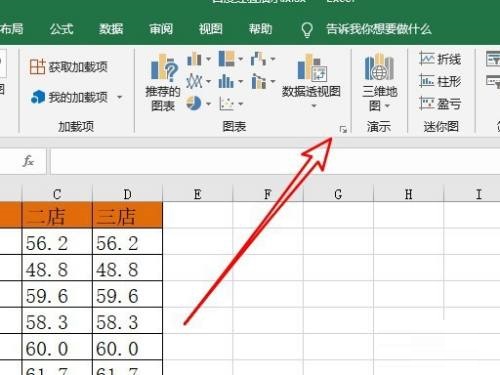Screen dimensions: 500x375
Task: Open the 图表 group dialog launcher
Action: 343,129
